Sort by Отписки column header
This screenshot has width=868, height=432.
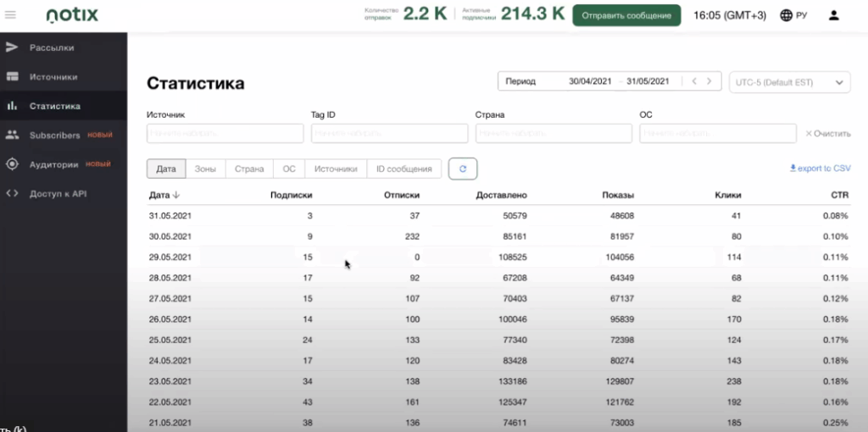click(x=402, y=195)
